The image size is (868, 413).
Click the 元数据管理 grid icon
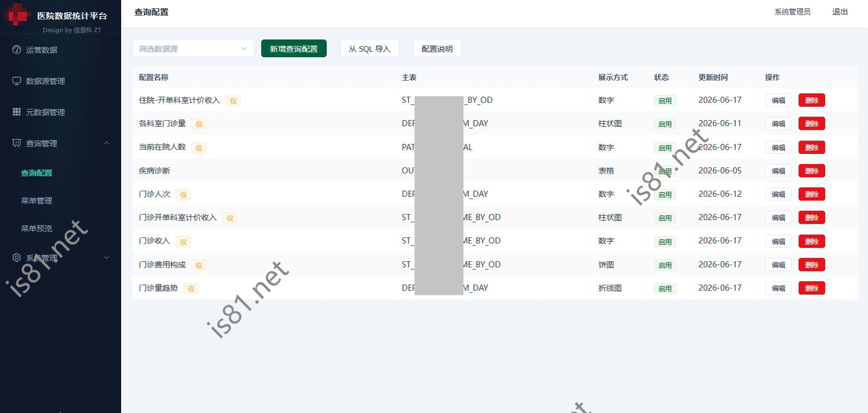[x=17, y=112]
